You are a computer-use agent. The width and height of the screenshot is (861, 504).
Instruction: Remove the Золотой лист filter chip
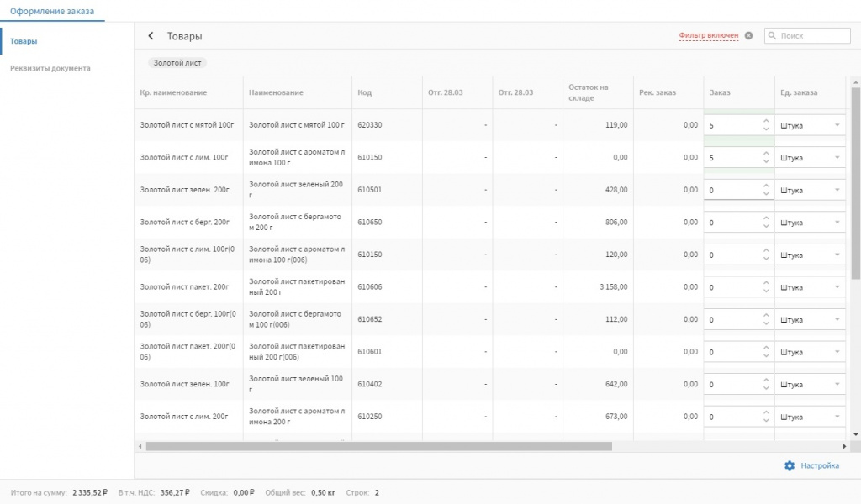177,62
